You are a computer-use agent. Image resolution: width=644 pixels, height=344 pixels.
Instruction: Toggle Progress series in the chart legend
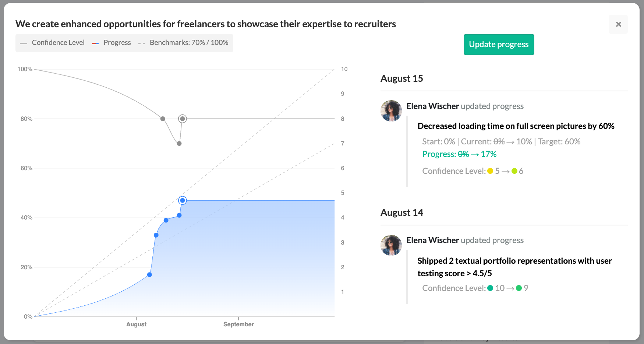coord(112,43)
